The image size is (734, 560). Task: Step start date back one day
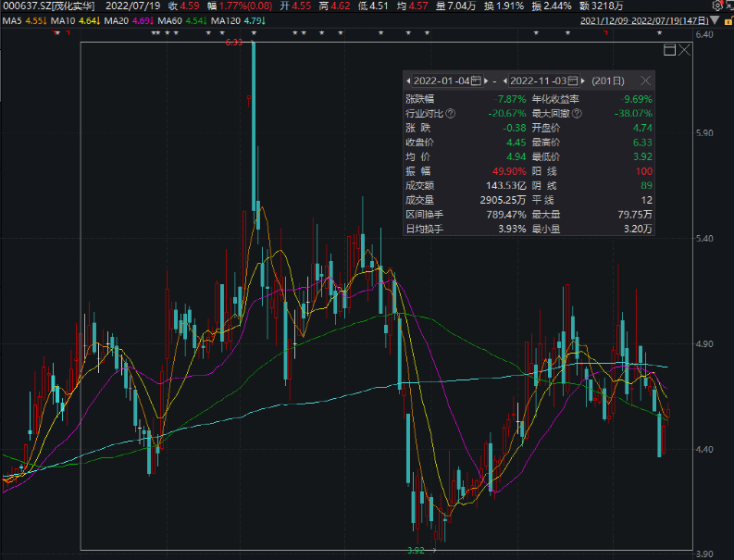[x=408, y=81]
